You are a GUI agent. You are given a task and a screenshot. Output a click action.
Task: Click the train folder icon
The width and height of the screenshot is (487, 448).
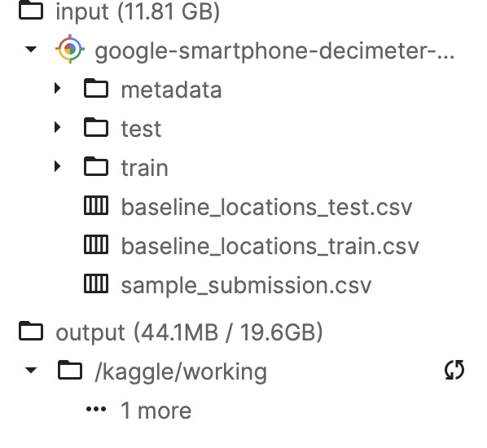point(96,166)
